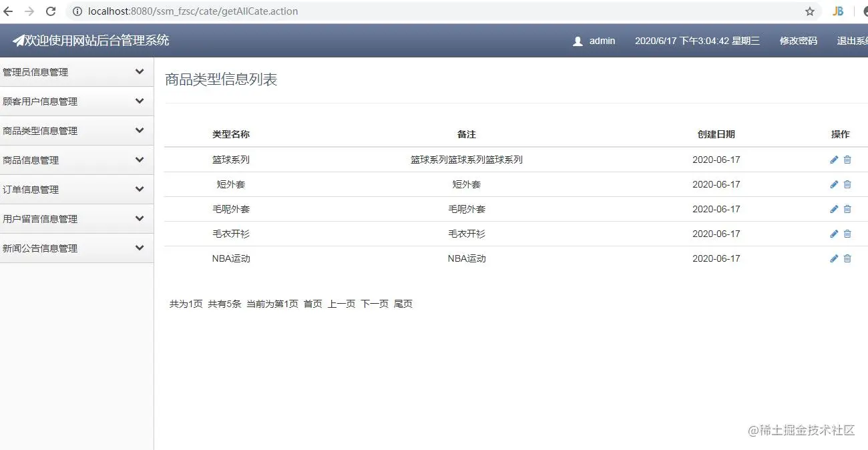The image size is (868, 450).
Task: Expand 管理员信息管理 chevron
Action: (x=140, y=71)
